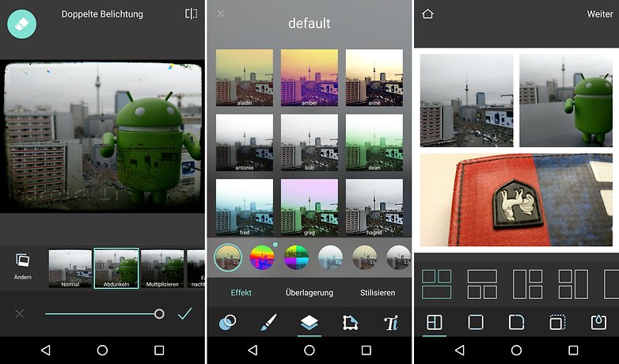The height and width of the screenshot is (364, 619).
Task: Confirm double exposure with checkmark
Action: click(184, 314)
